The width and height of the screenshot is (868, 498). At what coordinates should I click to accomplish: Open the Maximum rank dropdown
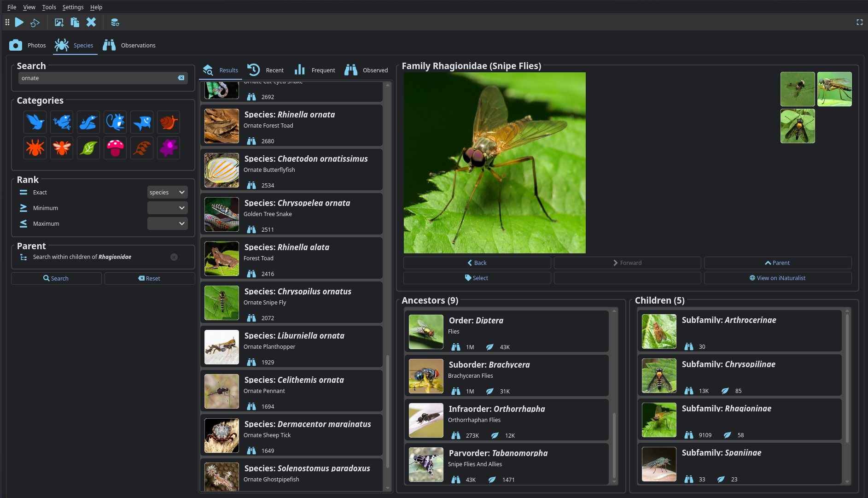pos(167,223)
